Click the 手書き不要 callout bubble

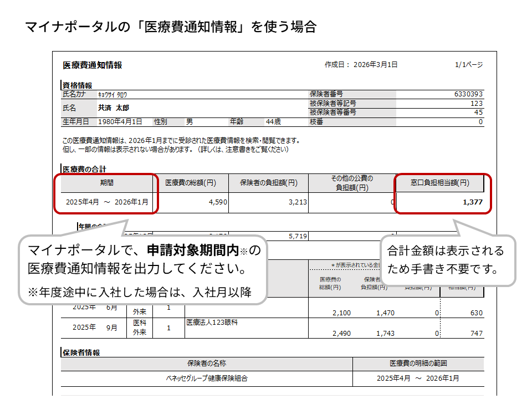(446, 260)
